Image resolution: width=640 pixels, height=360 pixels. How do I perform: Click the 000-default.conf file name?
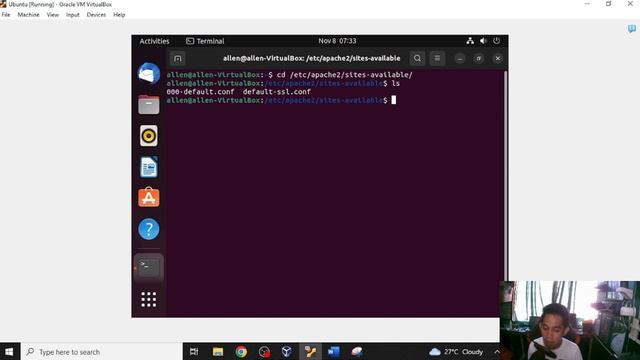point(200,92)
